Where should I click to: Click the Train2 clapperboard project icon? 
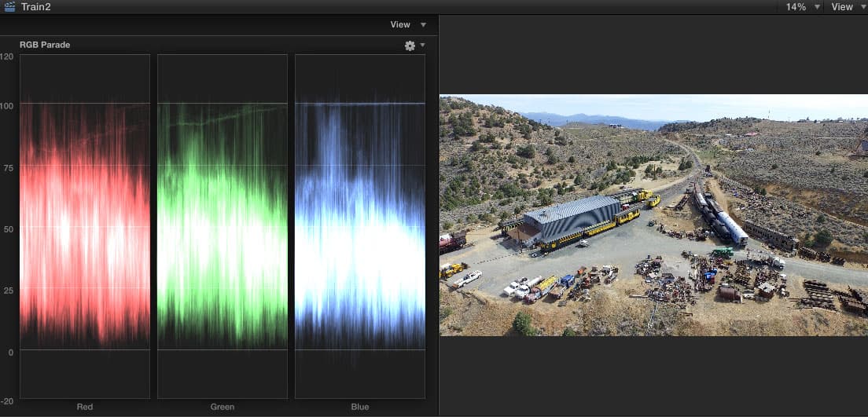[9, 6]
